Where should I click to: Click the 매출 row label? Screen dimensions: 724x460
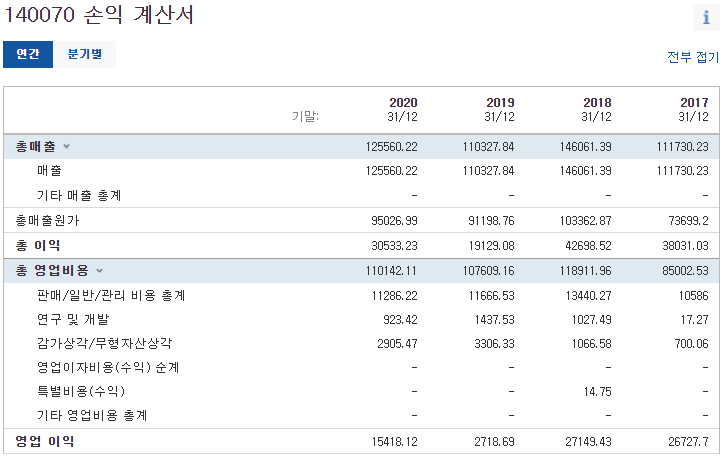click(x=49, y=171)
